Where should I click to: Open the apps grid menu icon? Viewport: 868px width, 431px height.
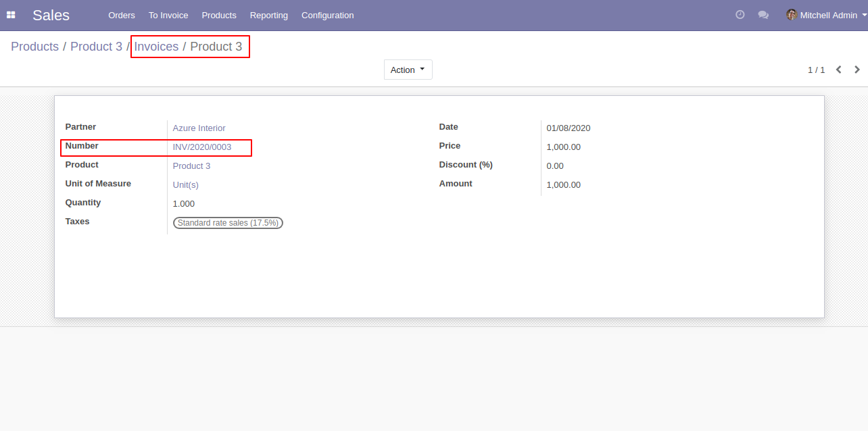point(11,15)
